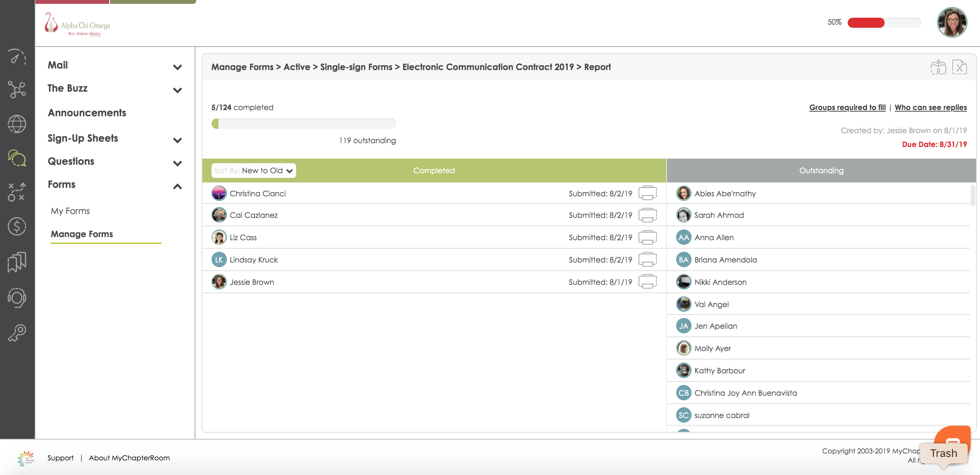The width and height of the screenshot is (980, 475).
Task: Print Christina Cianci's submitted form
Action: tap(647, 193)
